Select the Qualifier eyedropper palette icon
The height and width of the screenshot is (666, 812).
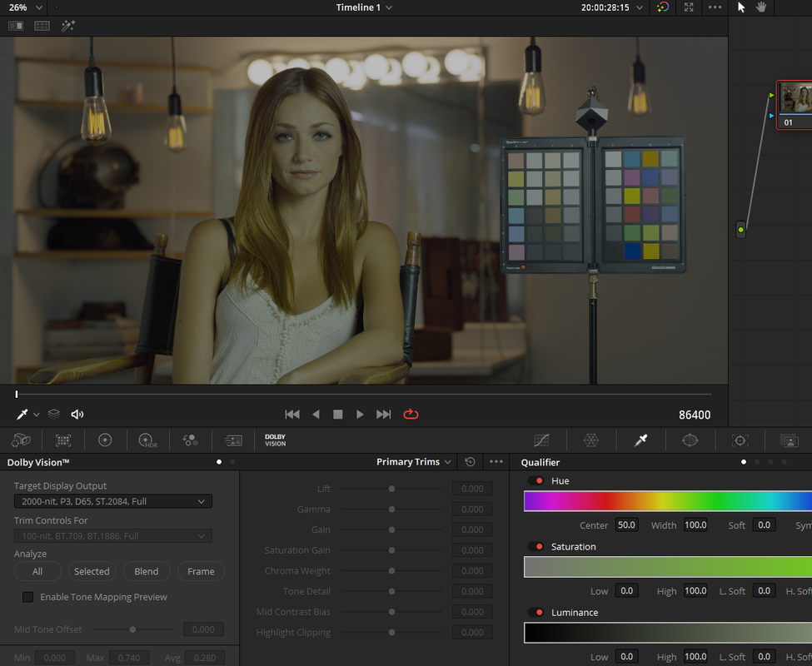[x=640, y=440]
